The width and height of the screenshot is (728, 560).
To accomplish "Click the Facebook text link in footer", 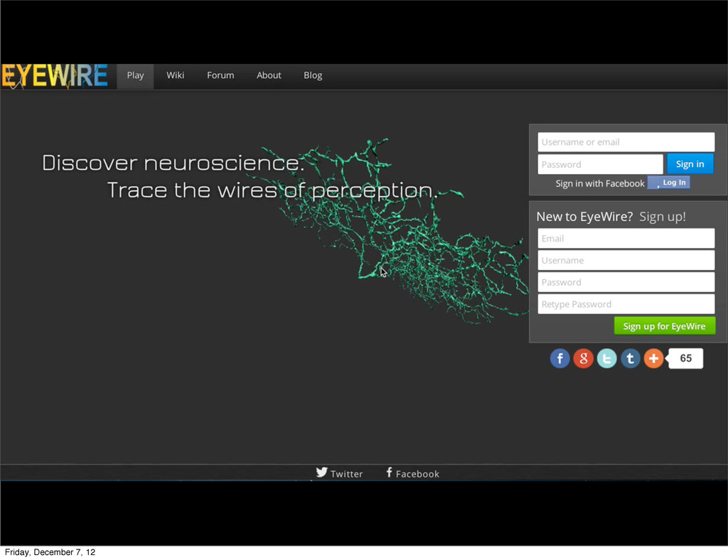I will pyautogui.click(x=417, y=474).
